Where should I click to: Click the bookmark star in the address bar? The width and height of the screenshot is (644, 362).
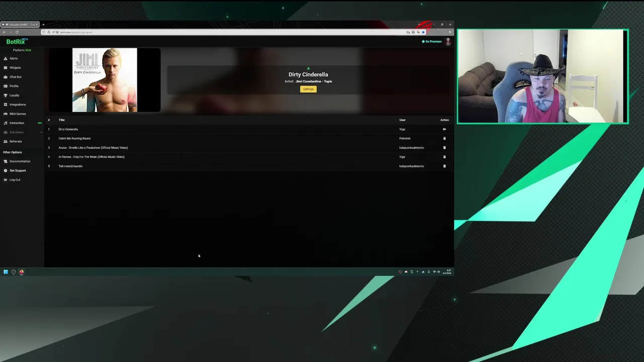pos(423,32)
